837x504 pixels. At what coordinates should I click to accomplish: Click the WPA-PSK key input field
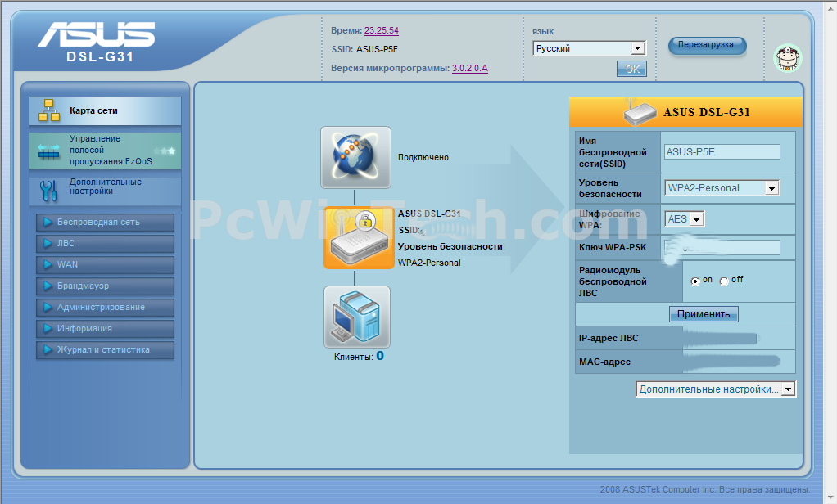point(722,247)
